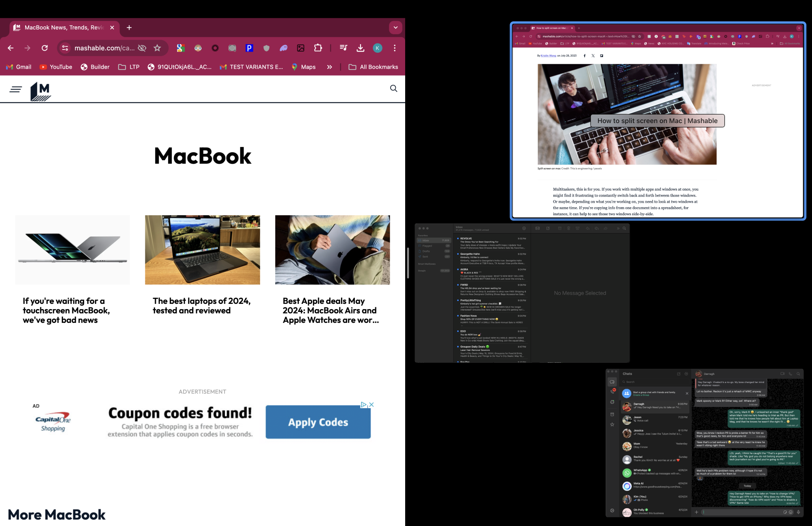The image size is (812, 526).
Task: Choose the 'How to split screen on Mac' window thumbnail
Action: [x=658, y=121]
